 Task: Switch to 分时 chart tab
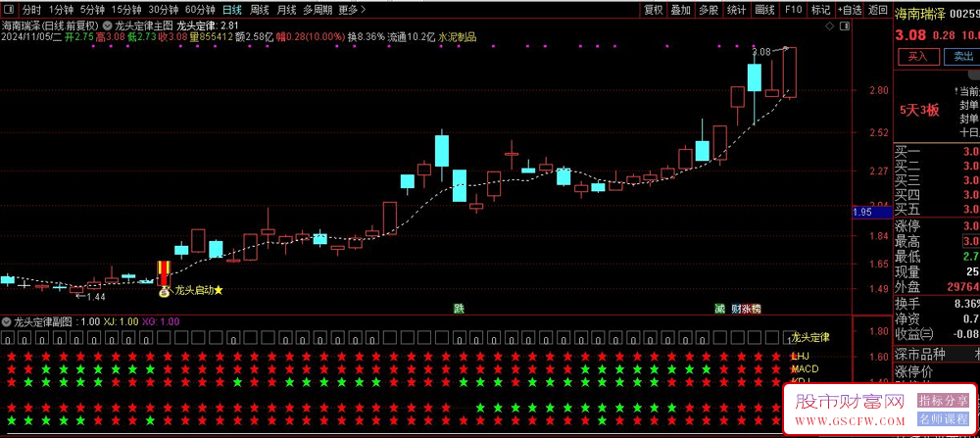[30, 10]
